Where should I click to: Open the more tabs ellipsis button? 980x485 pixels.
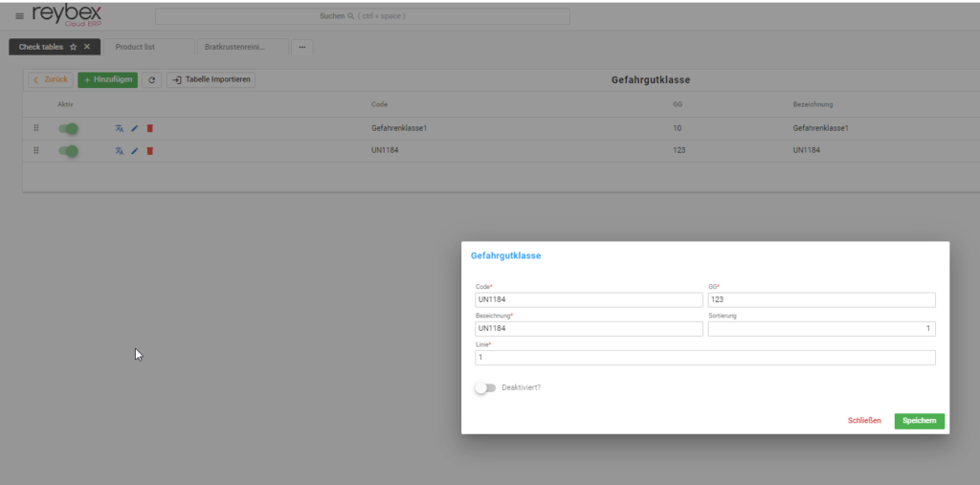301,47
